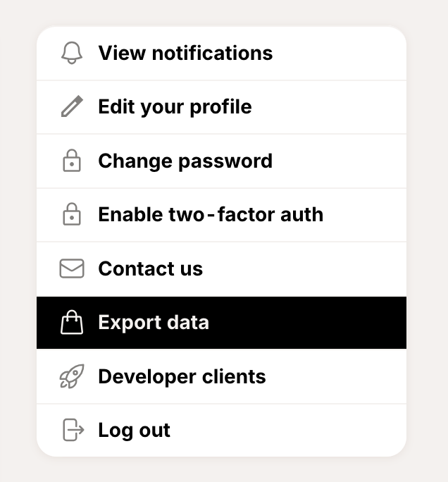Choose the Change password text

185,161
